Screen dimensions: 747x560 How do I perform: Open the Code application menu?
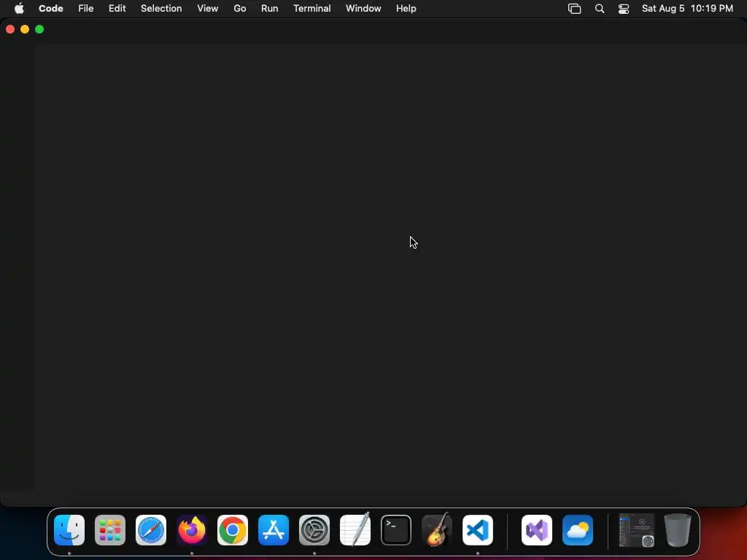(51, 9)
